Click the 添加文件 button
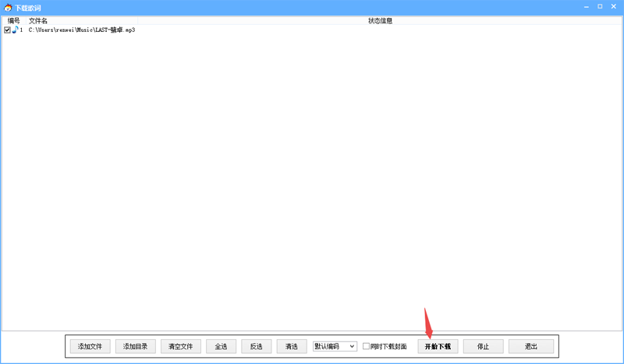The image size is (624, 364). (90, 346)
